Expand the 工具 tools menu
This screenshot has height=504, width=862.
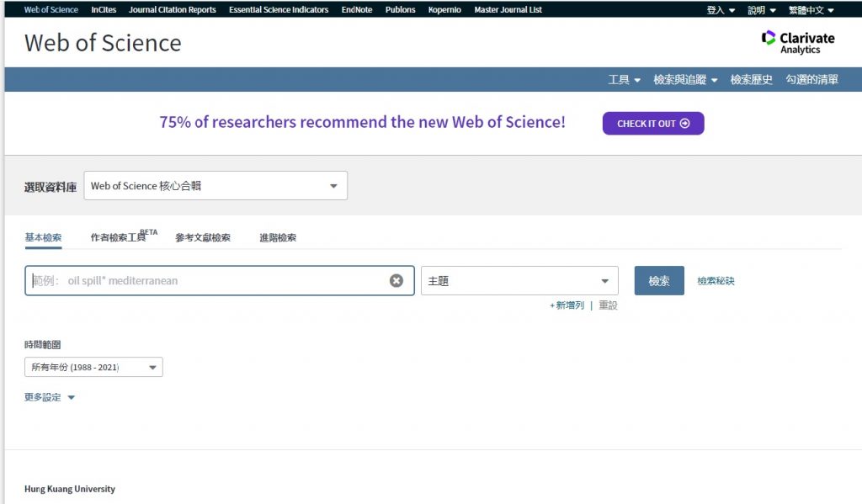pos(624,80)
